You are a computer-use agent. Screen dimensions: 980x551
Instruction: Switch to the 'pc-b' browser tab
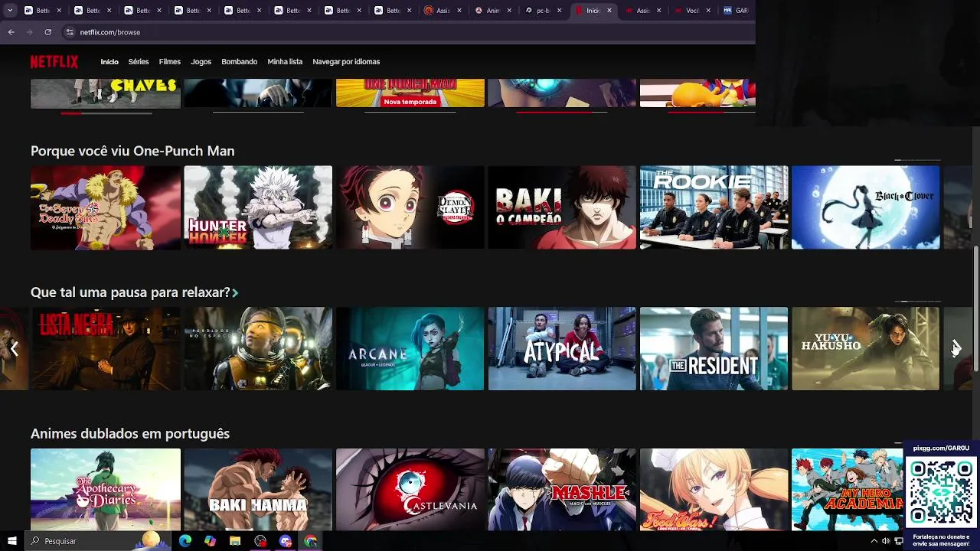coord(544,11)
